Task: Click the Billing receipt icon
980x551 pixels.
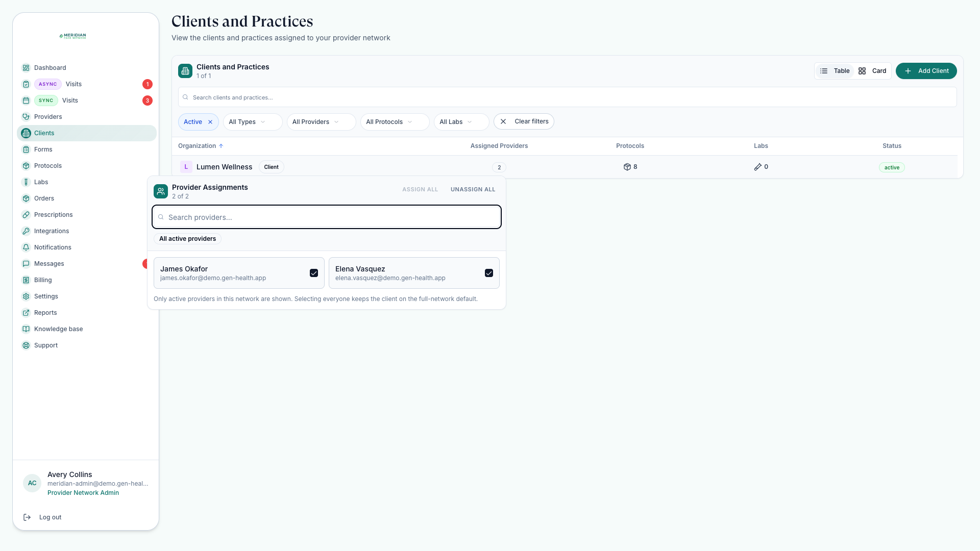Action: coord(26,280)
